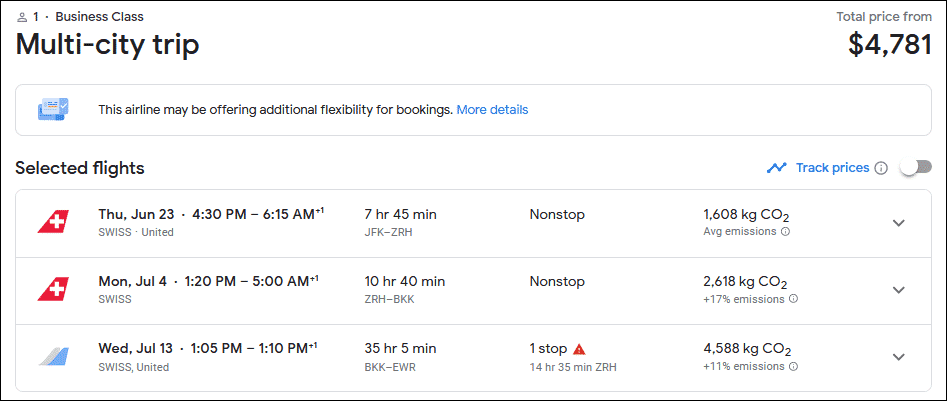Open the More details link
Screen dimensions: 947x401
pyautogui.click(x=492, y=109)
